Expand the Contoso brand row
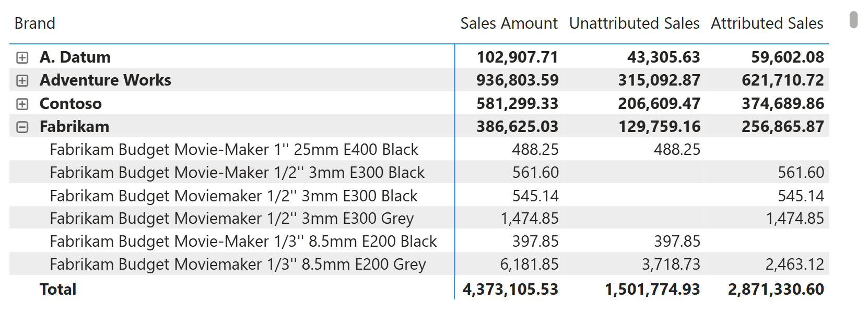 22,104
